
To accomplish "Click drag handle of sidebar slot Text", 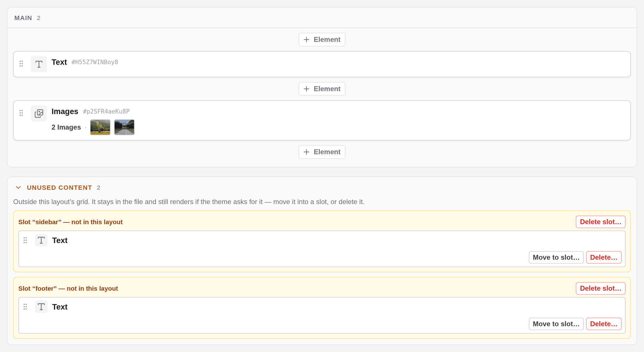I will tap(25, 240).
